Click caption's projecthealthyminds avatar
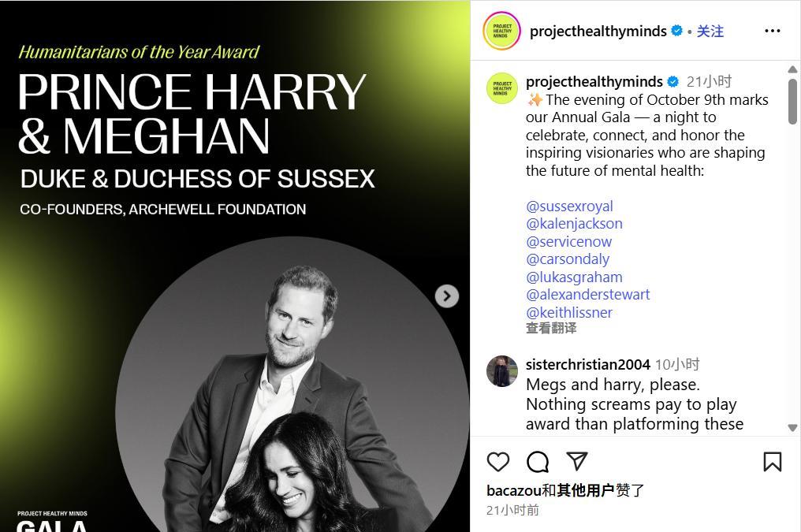Screen dimensions: 801x532 [x=501, y=88]
